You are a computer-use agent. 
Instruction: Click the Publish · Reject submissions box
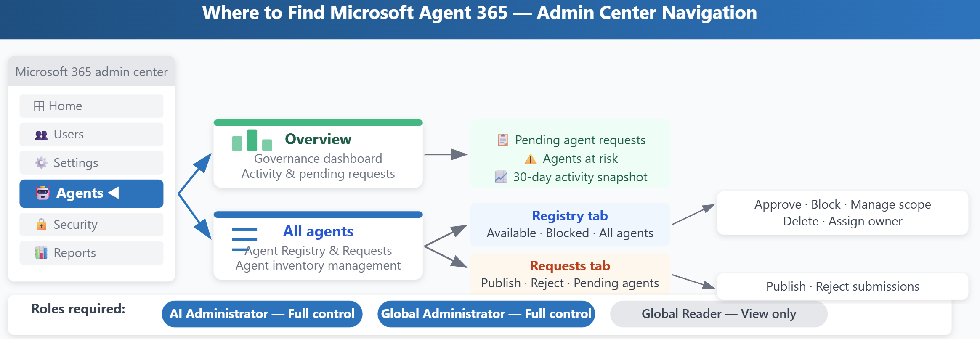click(842, 286)
